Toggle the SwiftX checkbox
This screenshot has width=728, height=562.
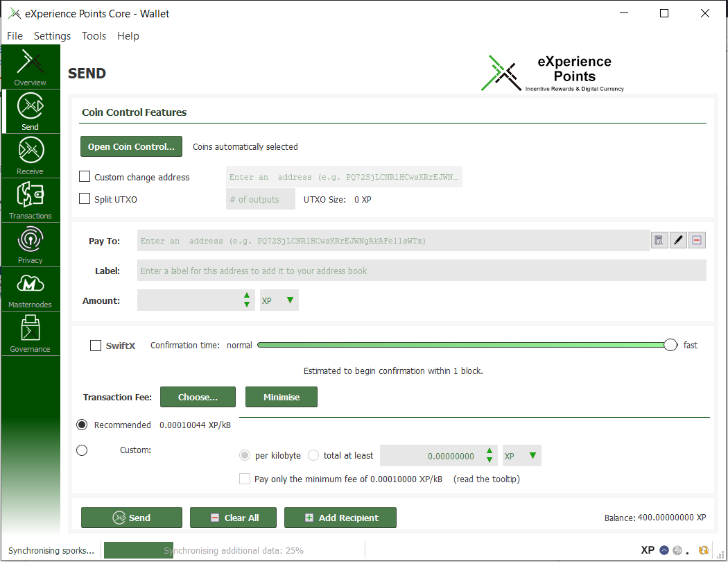click(96, 346)
